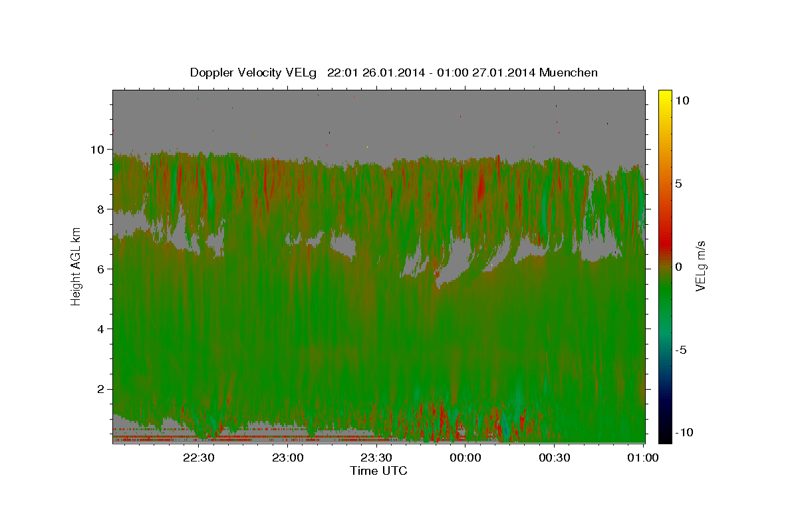Image resolution: width=798 pixels, height=532 pixels.
Task: Click the 'Time UTC' axis title
Action: (x=378, y=471)
